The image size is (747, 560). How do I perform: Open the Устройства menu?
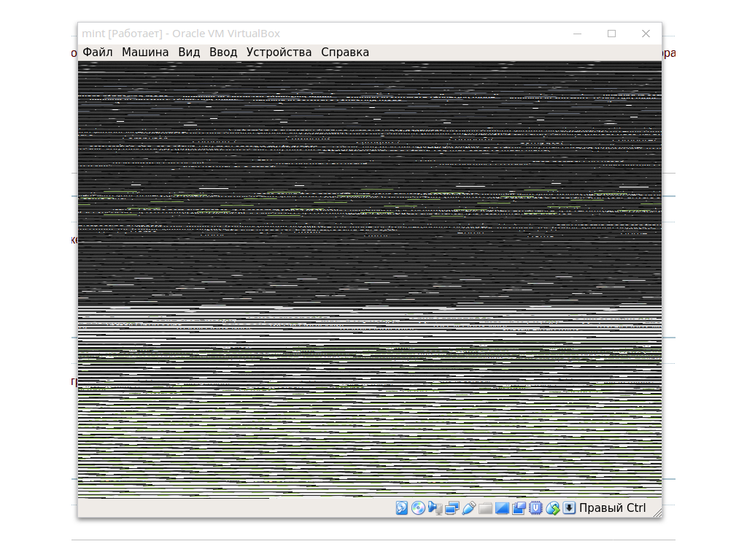279,52
